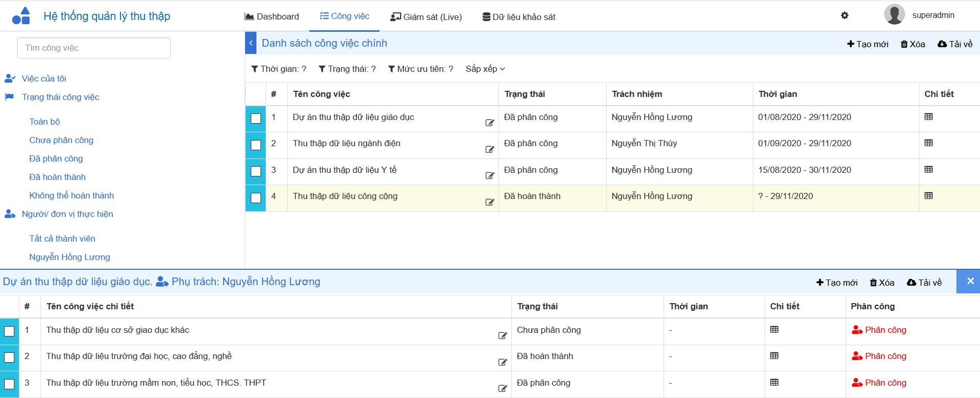Image resolution: width=980 pixels, height=398 pixels.
Task: Go to Giám sát (Live) tab
Action: point(426,17)
